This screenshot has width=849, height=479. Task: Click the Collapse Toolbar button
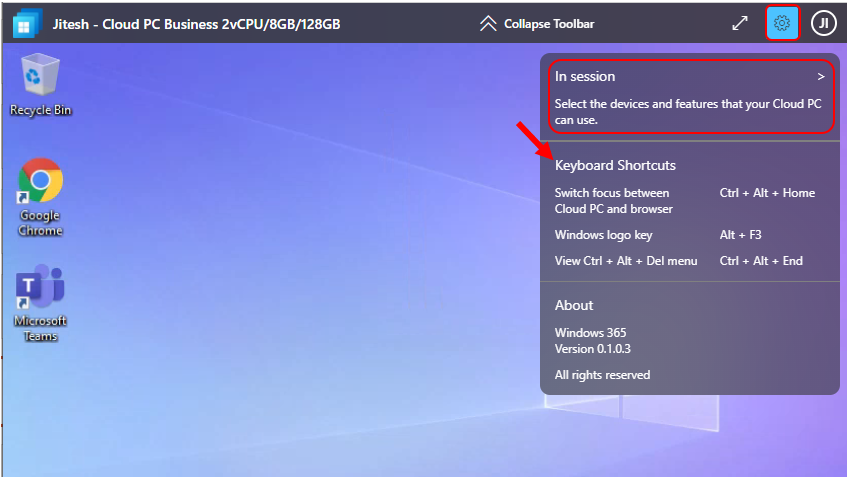pyautogui.click(x=537, y=24)
